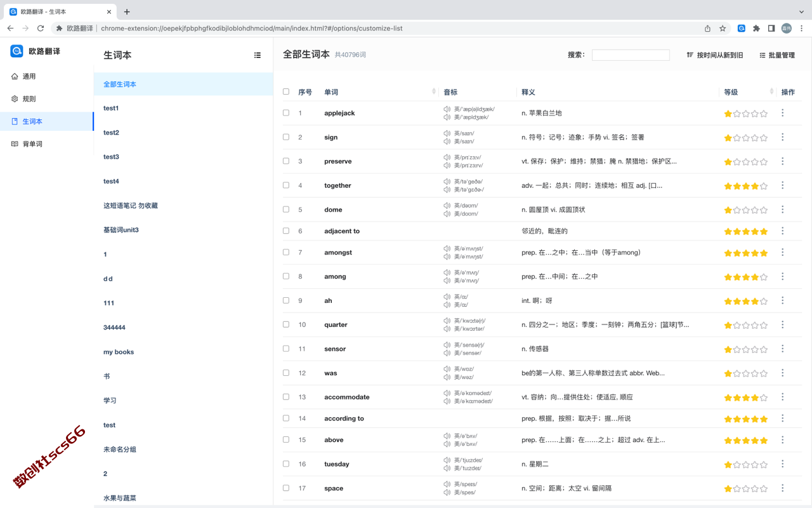Play American pronunciation for sign
Image resolution: width=812 pixels, height=508 pixels.
pyautogui.click(x=447, y=142)
